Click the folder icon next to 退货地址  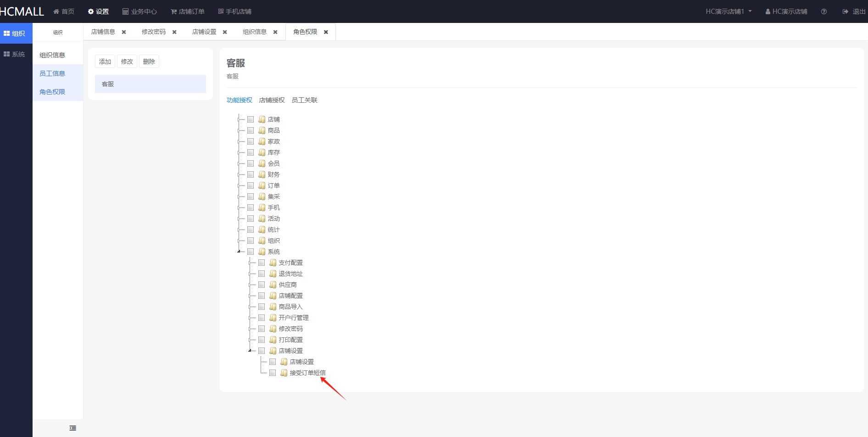tap(273, 274)
